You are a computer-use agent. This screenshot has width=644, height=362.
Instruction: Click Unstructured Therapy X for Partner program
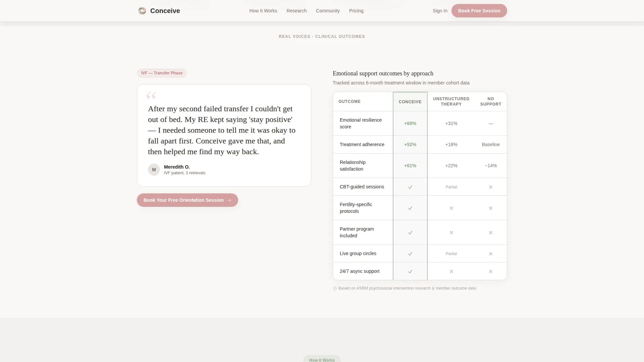[451, 233]
